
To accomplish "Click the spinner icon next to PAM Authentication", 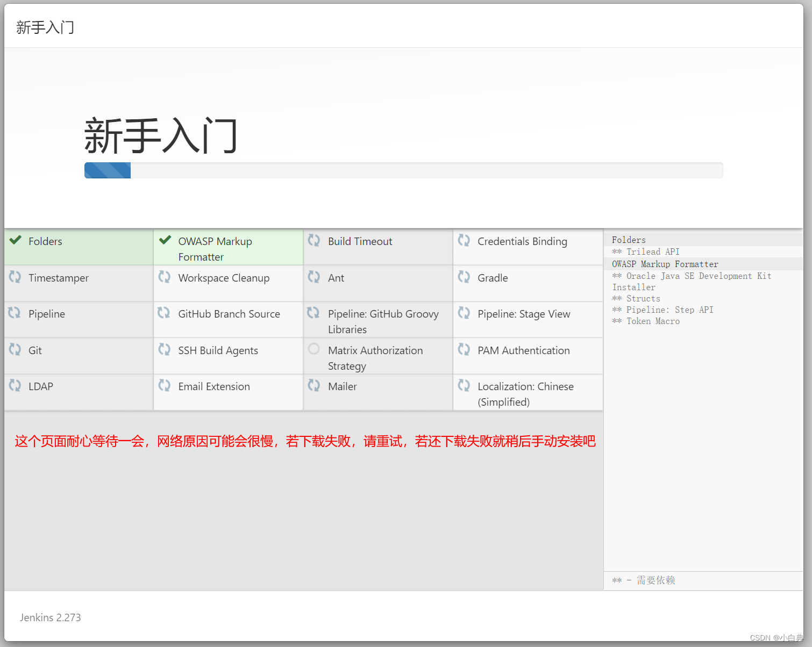I will (x=464, y=349).
